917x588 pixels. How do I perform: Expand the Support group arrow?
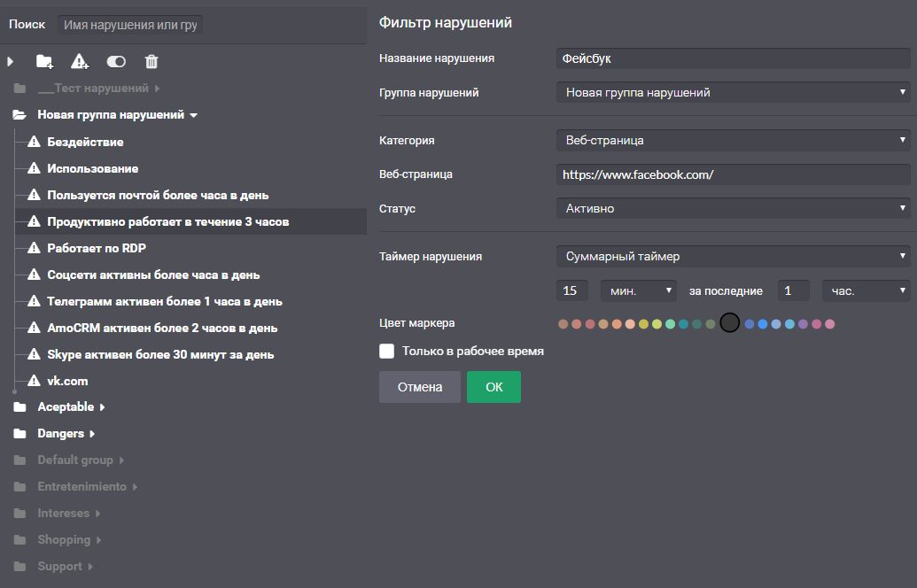[90, 567]
